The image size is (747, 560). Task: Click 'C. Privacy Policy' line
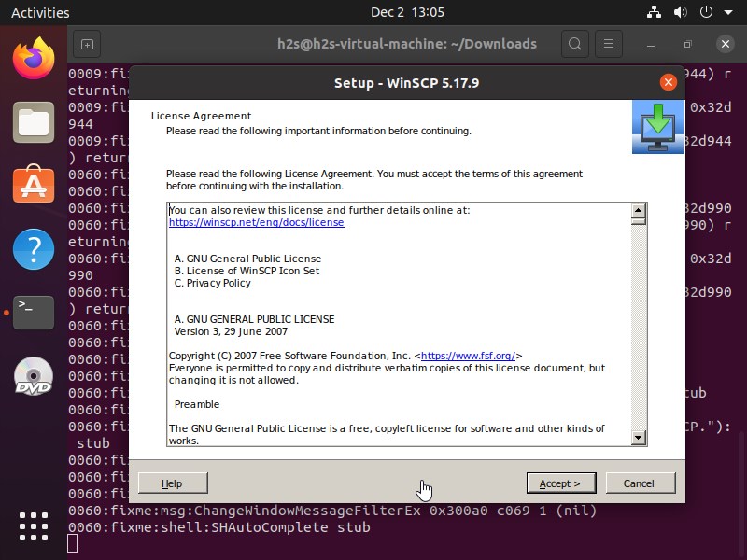(x=213, y=283)
